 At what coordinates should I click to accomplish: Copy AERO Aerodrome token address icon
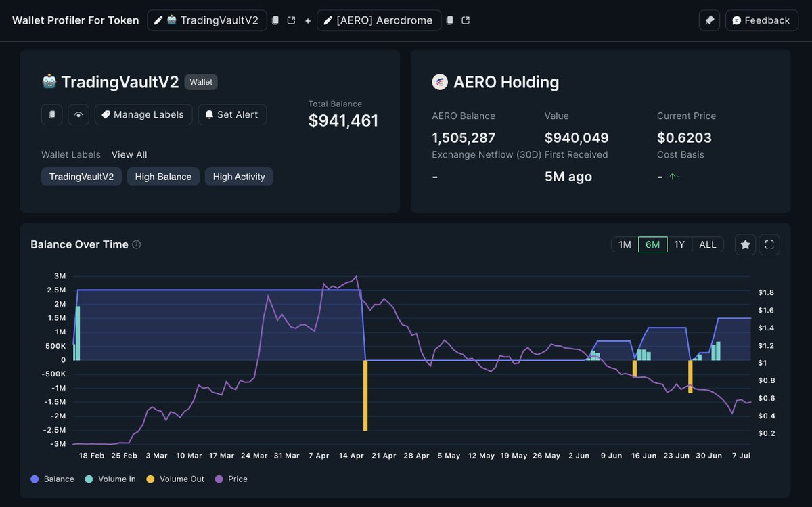(x=450, y=20)
